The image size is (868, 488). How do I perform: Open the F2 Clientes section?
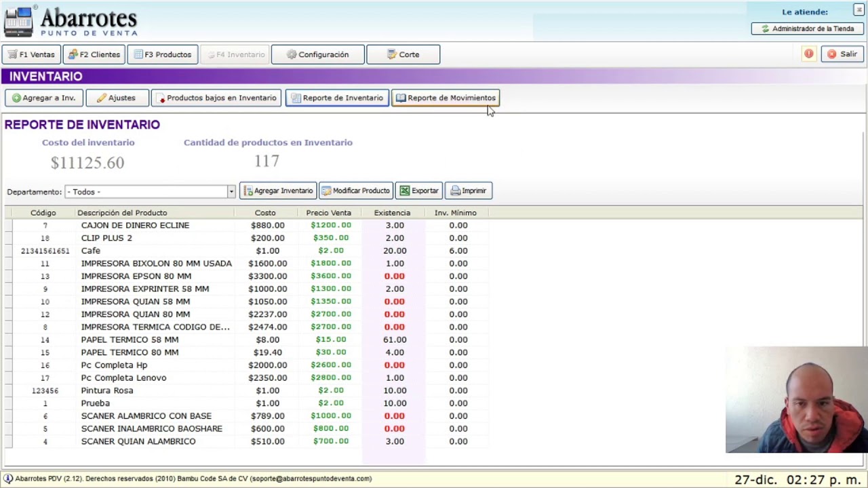[94, 54]
